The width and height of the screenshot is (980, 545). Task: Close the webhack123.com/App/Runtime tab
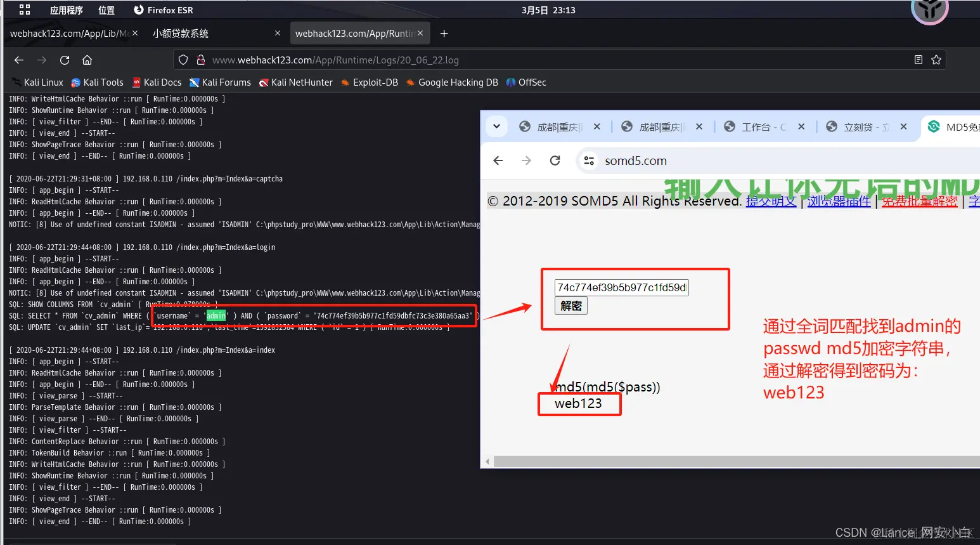tap(420, 33)
